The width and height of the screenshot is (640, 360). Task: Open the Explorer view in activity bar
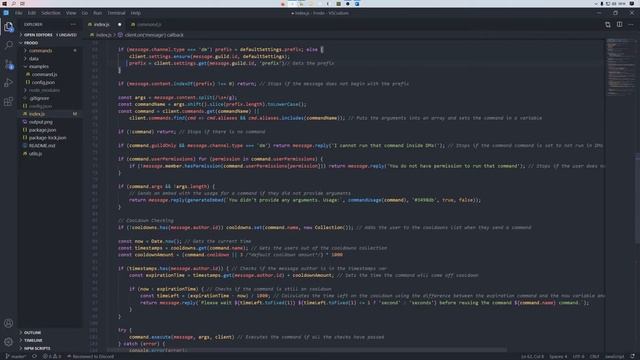8,27
